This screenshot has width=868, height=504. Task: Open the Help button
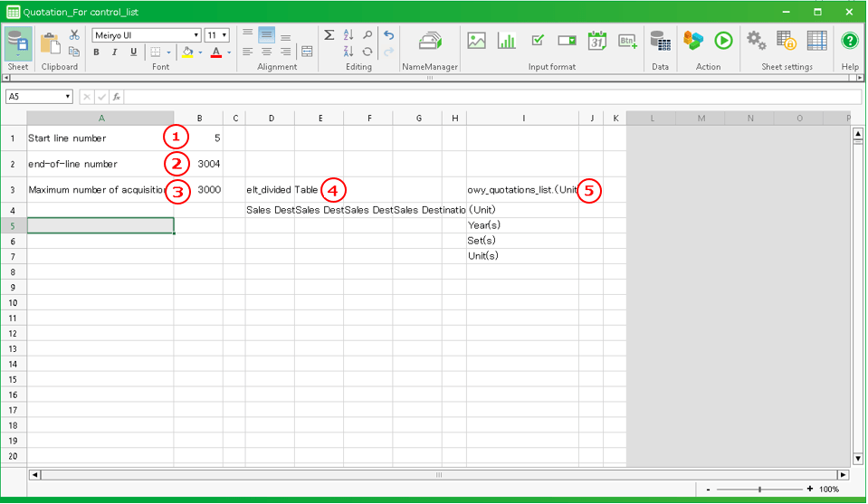point(850,42)
